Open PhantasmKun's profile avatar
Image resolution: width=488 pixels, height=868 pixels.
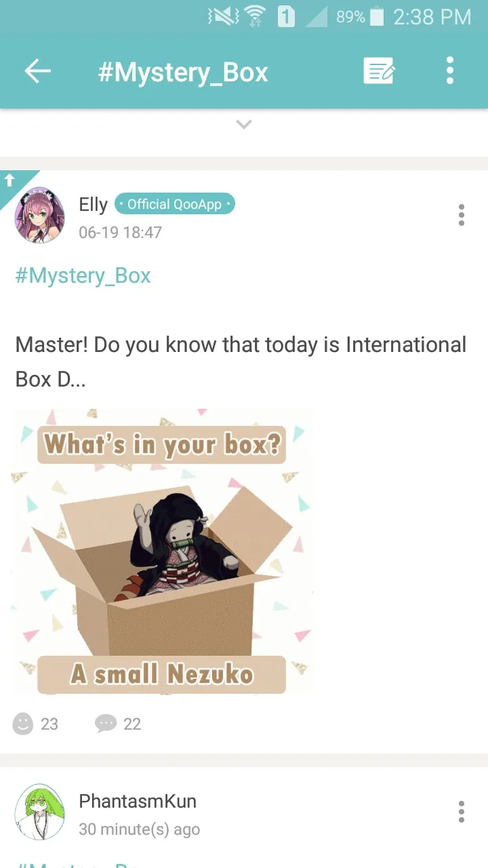coord(40,812)
